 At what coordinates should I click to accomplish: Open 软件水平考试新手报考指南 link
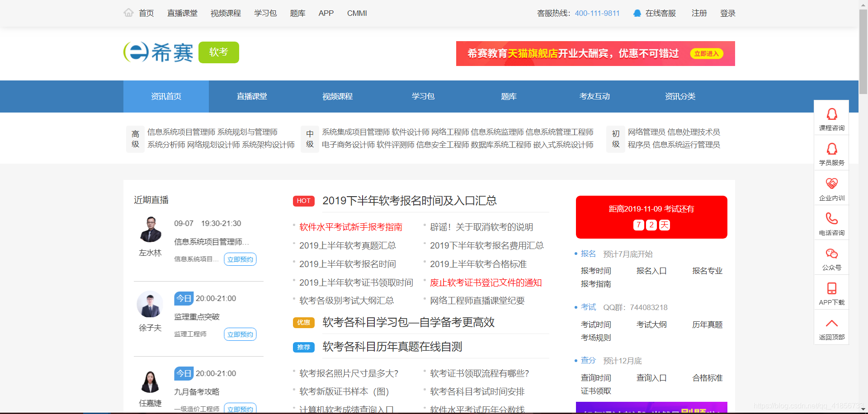(351, 227)
